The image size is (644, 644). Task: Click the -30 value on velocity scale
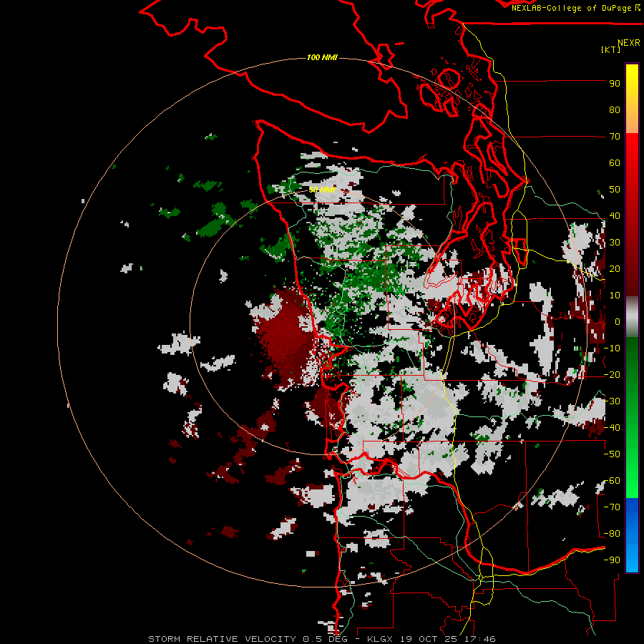click(x=612, y=401)
